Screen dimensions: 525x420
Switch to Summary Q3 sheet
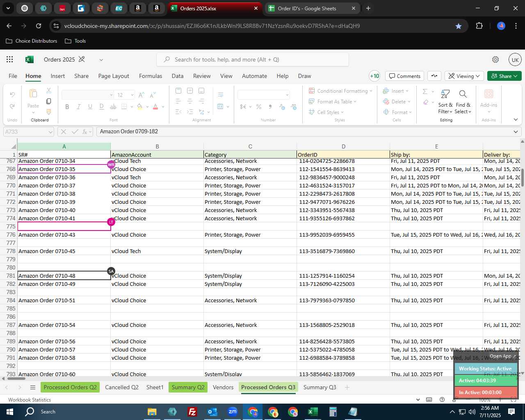point(320,387)
